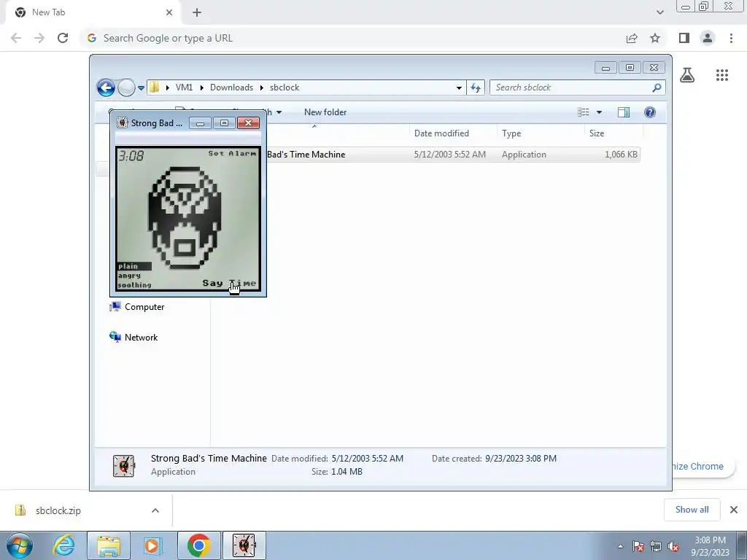Dismiss the Chrome downloads bar
747x560 pixels.
pos(734,510)
